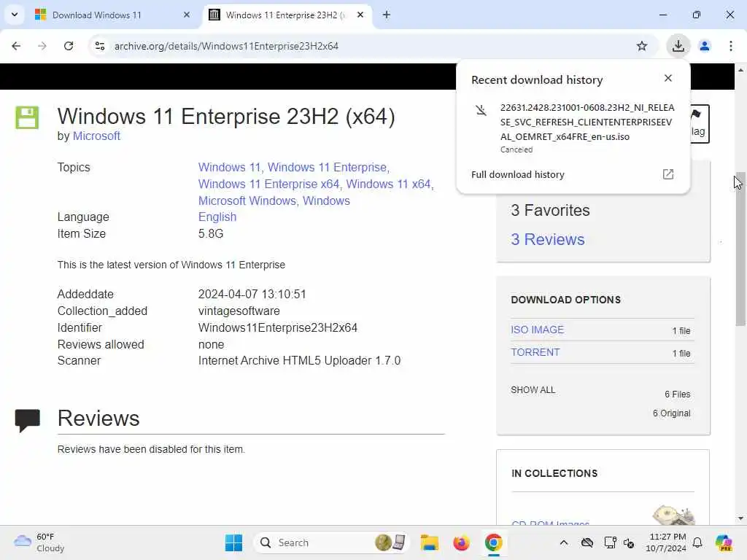Click the Flag item button
This screenshot has width=747, height=560.
[x=700, y=124]
